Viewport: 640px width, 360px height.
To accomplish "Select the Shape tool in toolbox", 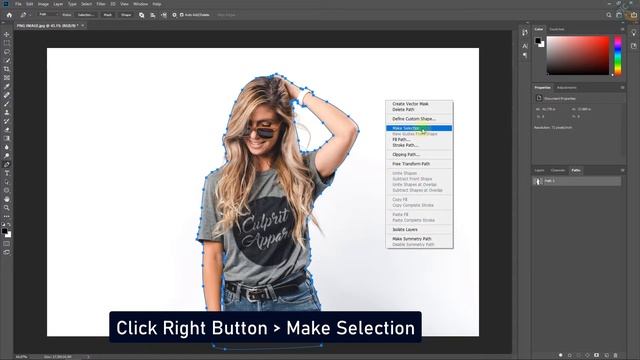I will point(7,191).
